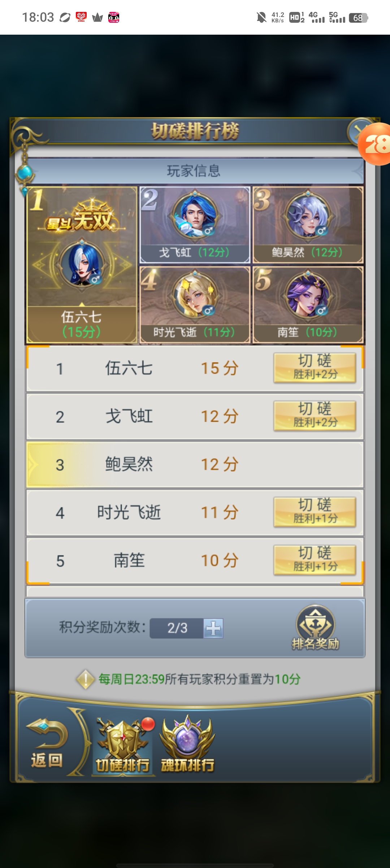Tap the yellow warning icon beside reset notice
Screen dimensions: 390x868
pyautogui.click(x=86, y=679)
